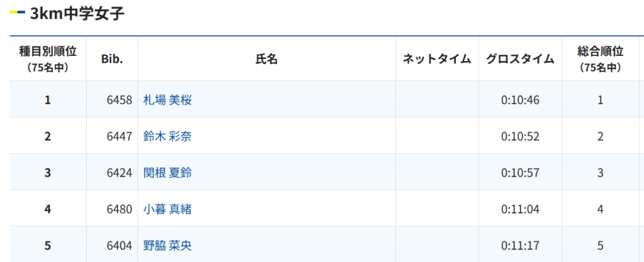Select the 総合順位 column header
644x262 pixels.
[600, 59]
